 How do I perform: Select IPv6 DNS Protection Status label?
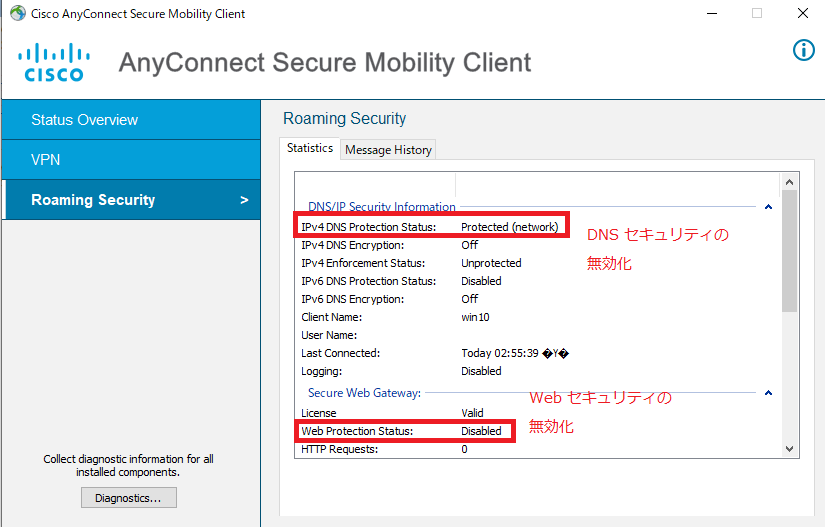coord(368,281)
